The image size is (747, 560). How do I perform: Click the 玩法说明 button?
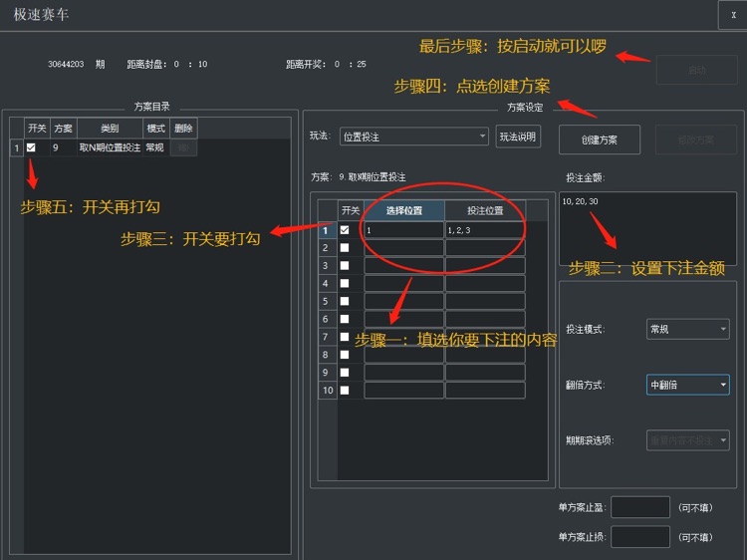[518, 137]
